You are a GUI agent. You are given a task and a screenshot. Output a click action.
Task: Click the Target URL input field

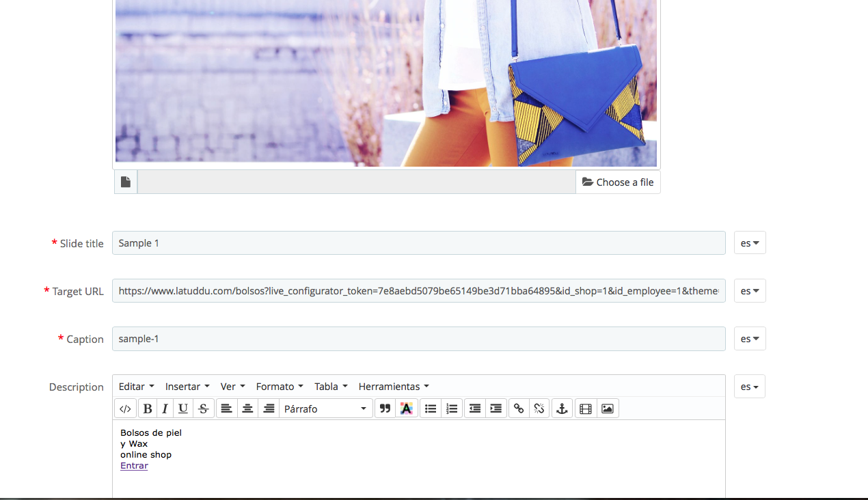pyautogui.click(x=419, y=290)
